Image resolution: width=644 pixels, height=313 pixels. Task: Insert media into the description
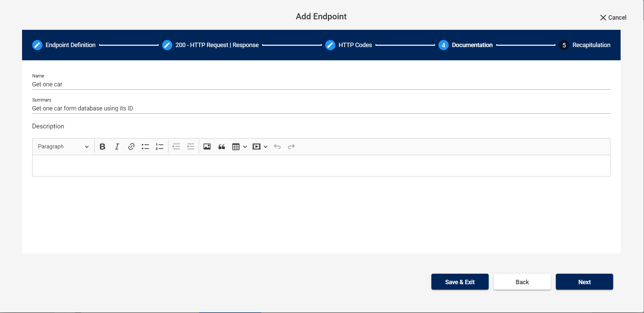tap(256, 147)
